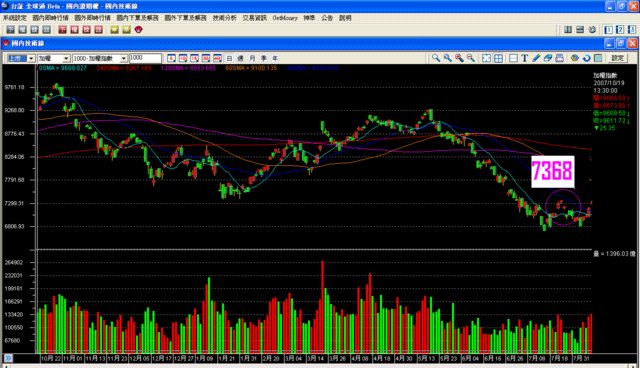The image size is (640, 368).
Task: Click the 60SMA = 9100.135 legend
Action: pyautogui.click(x=251, y=68)
